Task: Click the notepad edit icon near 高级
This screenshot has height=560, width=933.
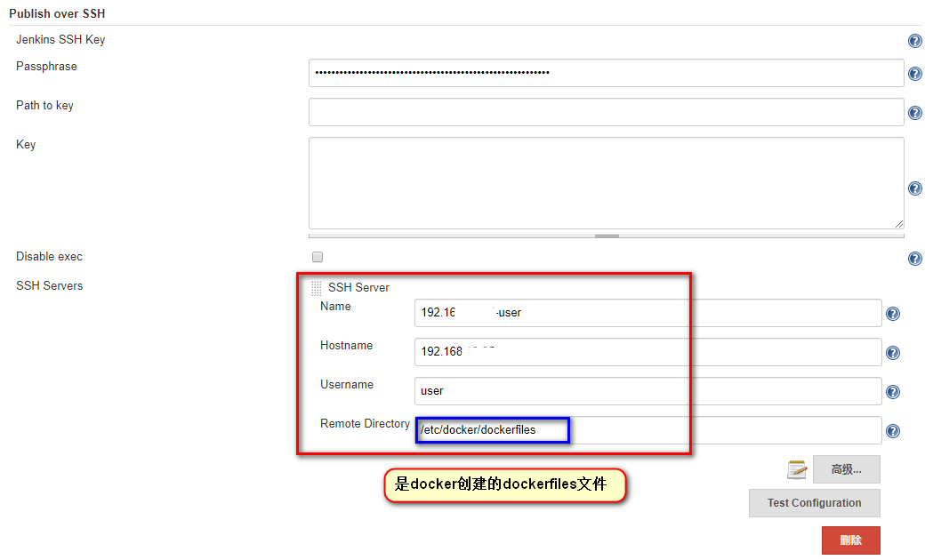Action: [797, 469]
